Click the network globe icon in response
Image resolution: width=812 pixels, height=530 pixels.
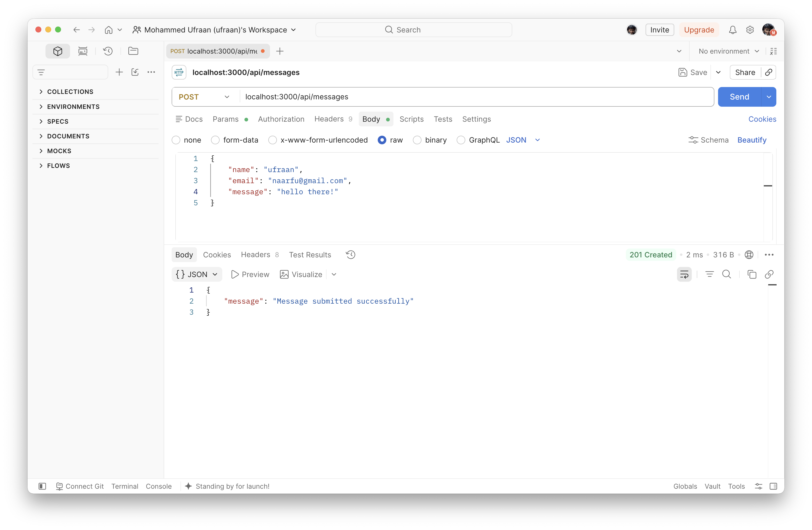pos(749,255)
